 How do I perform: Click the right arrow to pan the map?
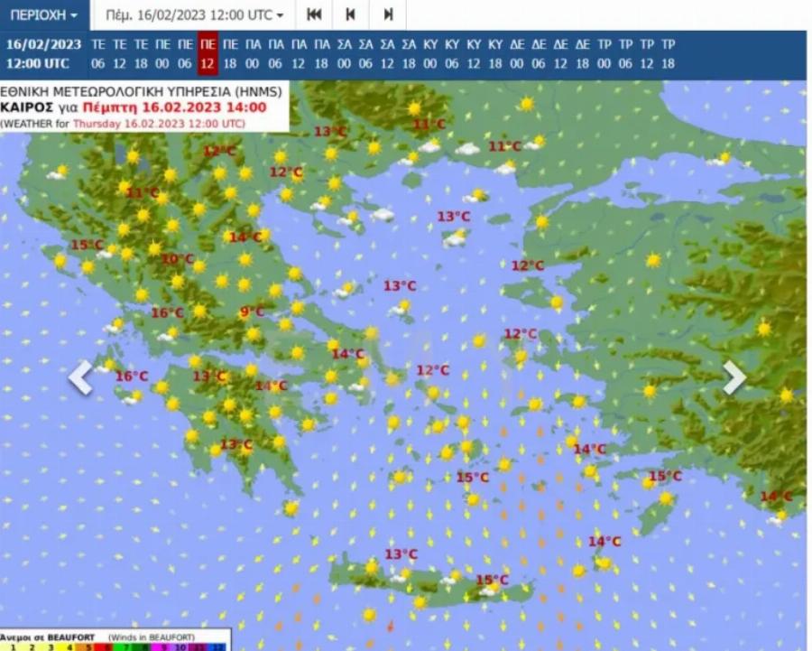pyautogui.click(x=733, y=378)
